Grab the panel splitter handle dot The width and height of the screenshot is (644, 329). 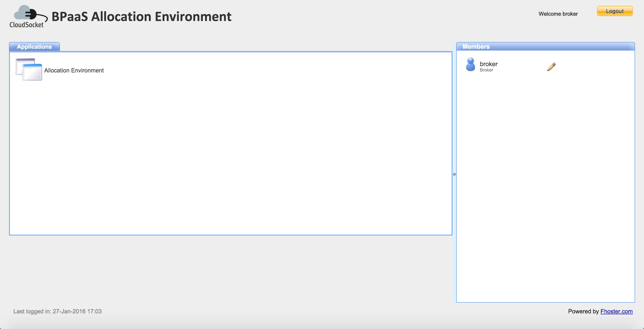[x=454, y=174]
